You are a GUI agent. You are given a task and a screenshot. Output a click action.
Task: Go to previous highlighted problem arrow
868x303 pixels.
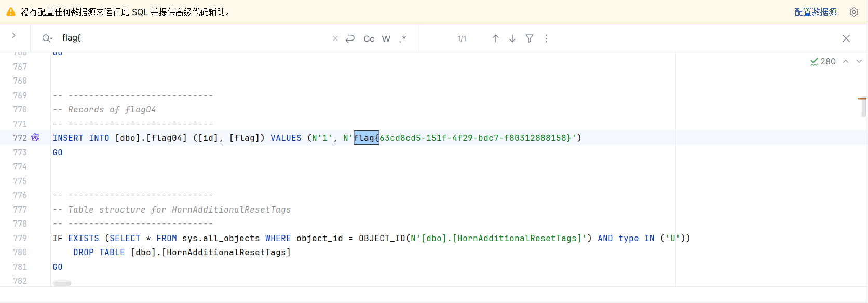[x=846, y=61]
